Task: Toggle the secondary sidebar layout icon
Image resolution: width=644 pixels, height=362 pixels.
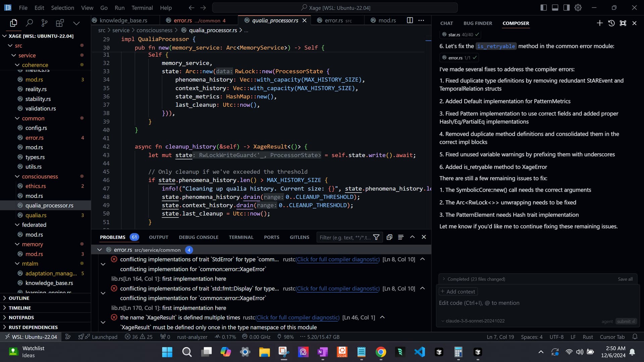Action: [x=567, y=8]
